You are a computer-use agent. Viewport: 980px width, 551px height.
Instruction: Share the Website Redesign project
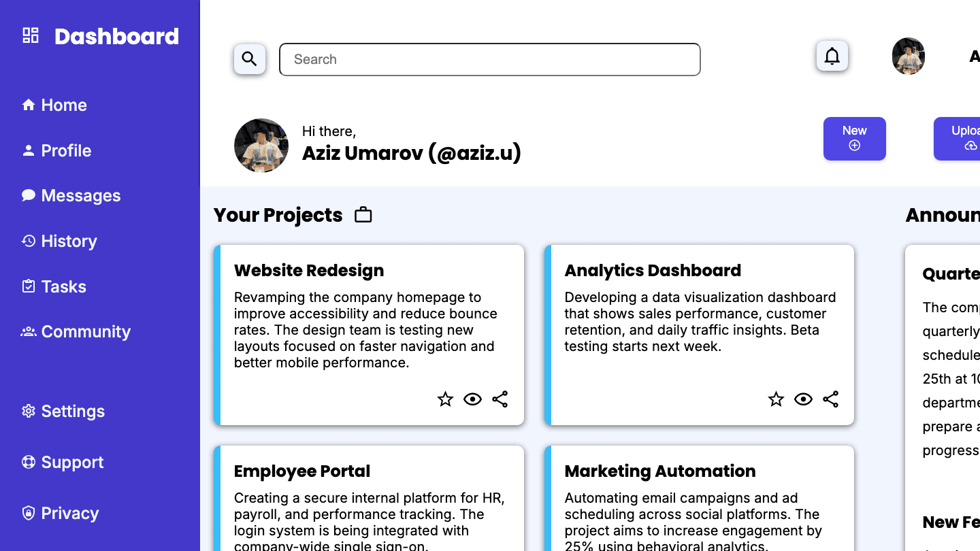coord(500,399)
